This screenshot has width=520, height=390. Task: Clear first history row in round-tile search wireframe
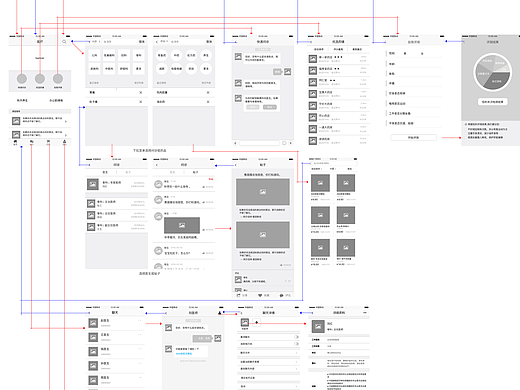[208, 92]
